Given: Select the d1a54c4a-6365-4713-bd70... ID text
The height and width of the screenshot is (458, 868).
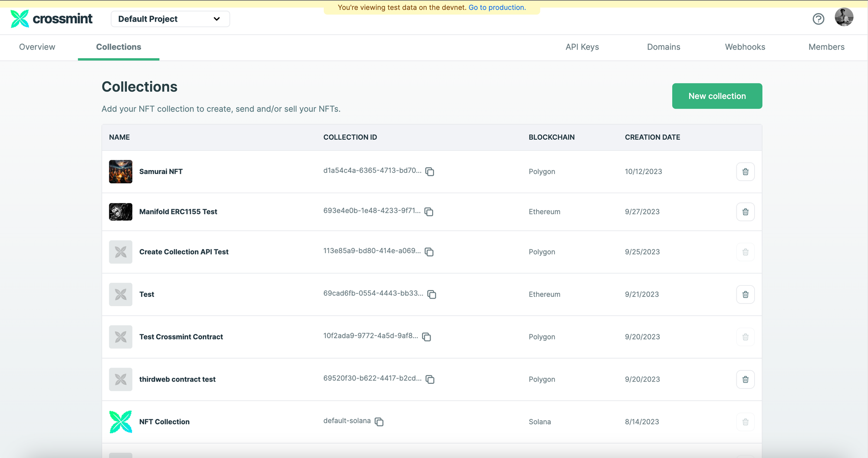Looking at the screenshot, I should (x=372, y=171).
